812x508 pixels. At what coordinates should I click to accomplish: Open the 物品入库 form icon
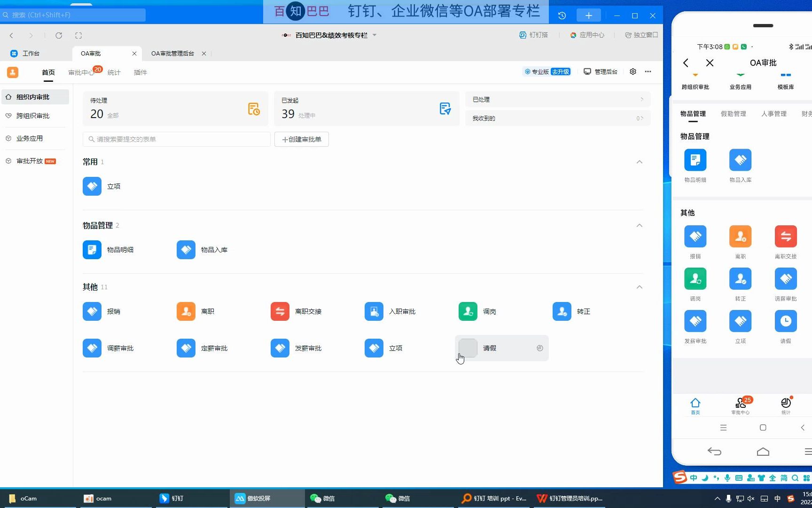tap(186, 250)
